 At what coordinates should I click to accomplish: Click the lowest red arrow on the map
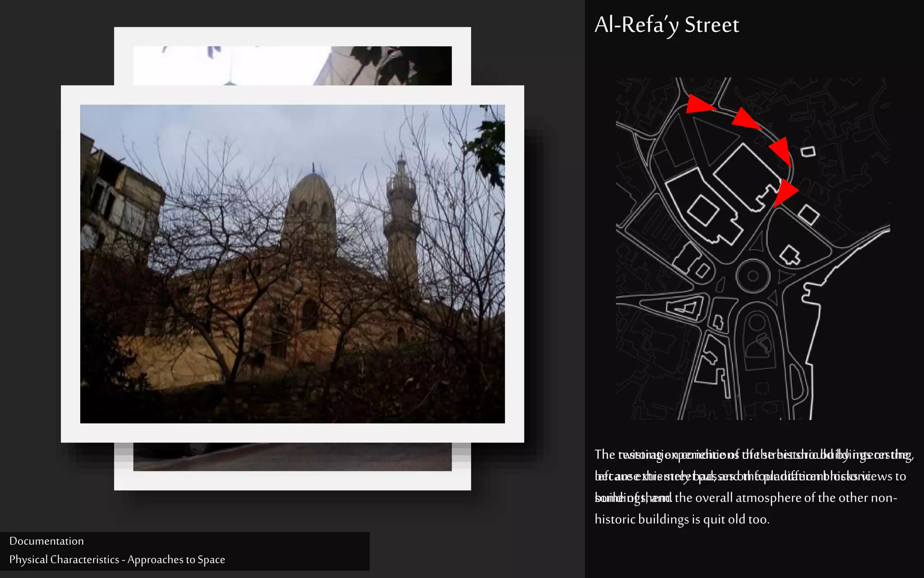[x=785, y=192]
